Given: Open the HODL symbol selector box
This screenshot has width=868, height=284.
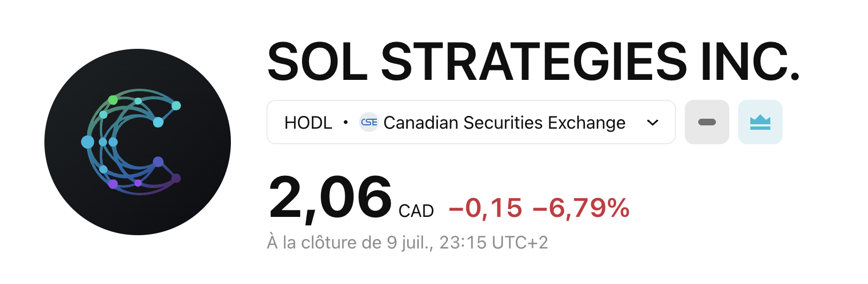Looking at the screenshot, I should (x=471, y=122).
